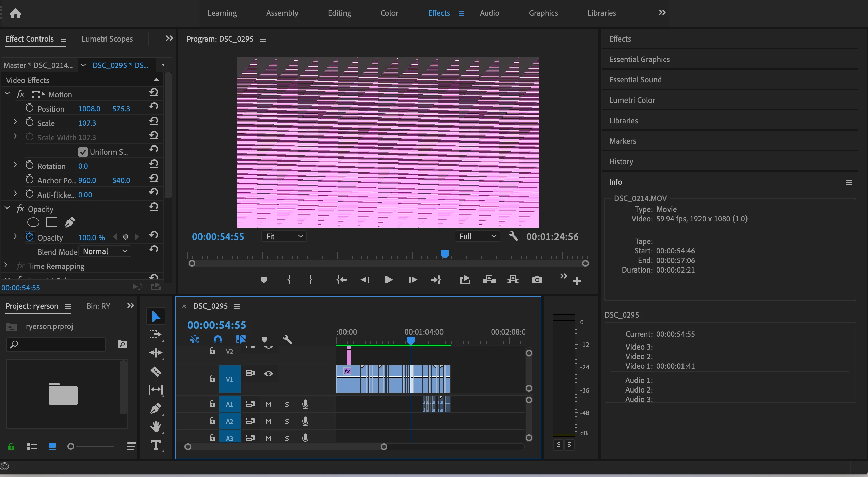
Task: Select the Type tool
Action: click(156, 445)
